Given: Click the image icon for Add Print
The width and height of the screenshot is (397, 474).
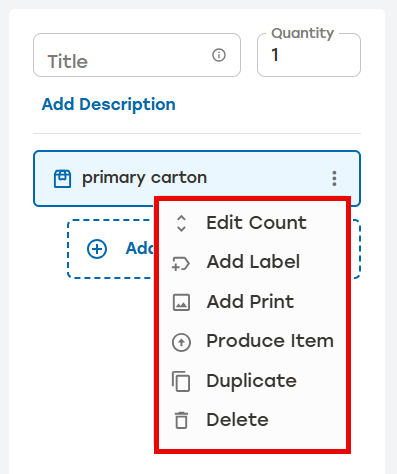Looking at the screenshot, I should click(x=181, y=302).
